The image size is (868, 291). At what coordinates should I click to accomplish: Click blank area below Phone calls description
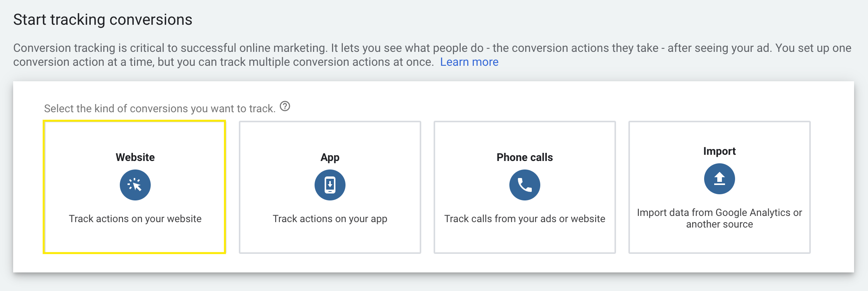coord(525,238)
